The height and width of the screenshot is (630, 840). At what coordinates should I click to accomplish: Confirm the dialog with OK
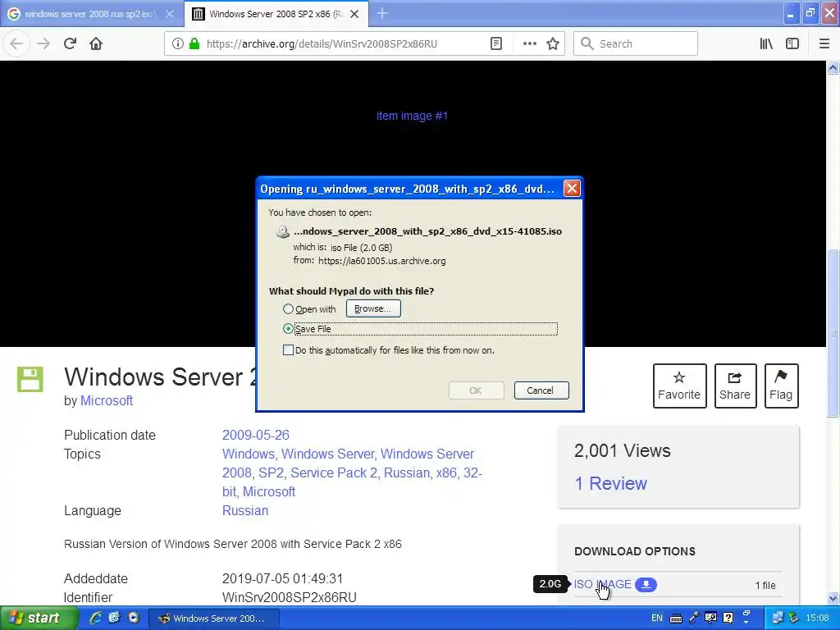476,390
